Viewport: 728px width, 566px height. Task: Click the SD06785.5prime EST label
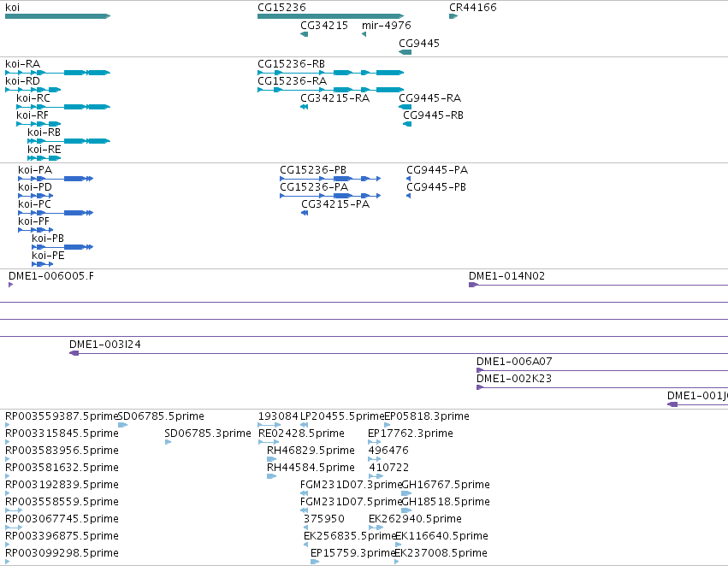coord(161,416)
